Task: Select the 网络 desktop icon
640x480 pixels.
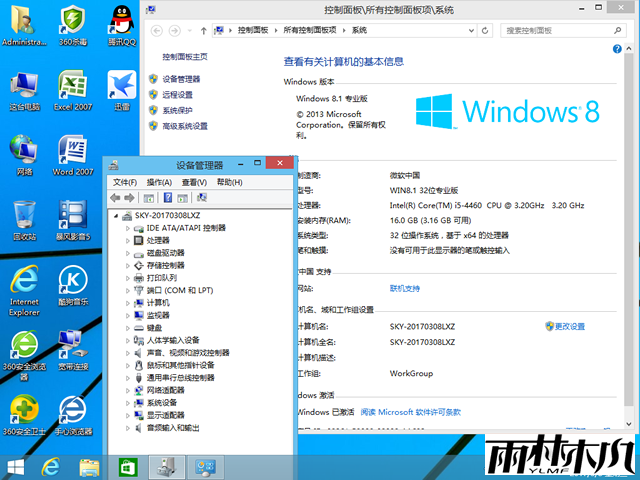Action: (x=24, y=155)
